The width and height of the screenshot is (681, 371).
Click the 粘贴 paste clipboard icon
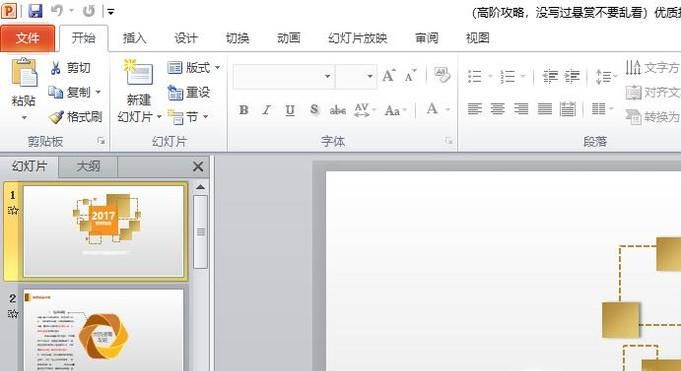24,73
